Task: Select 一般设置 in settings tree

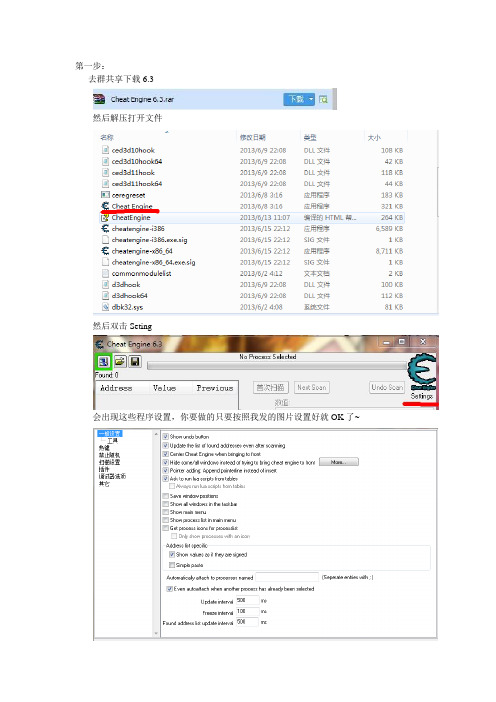Action: coord(109,433)
